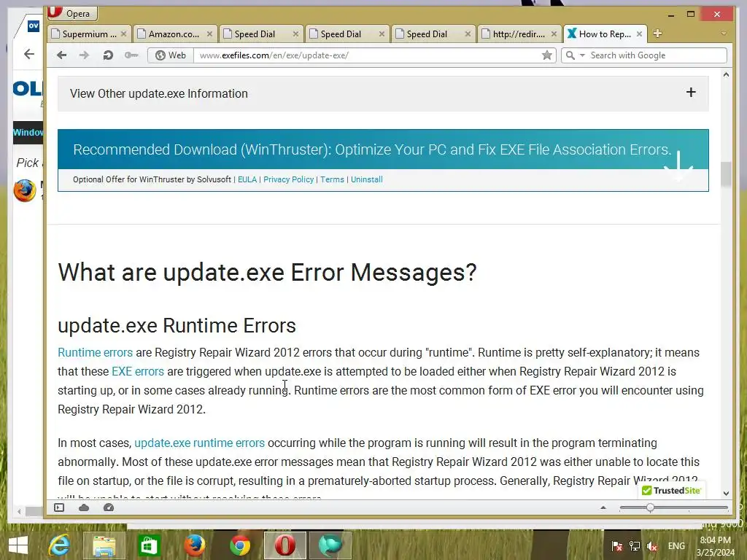Viewport: 747px width, 560px height.
Task: Close the Amazon.co... tab
Action: click(x=209, y=34)
